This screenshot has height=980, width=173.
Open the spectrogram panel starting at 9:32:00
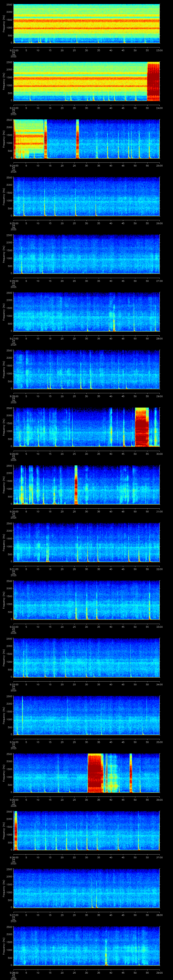86,600
